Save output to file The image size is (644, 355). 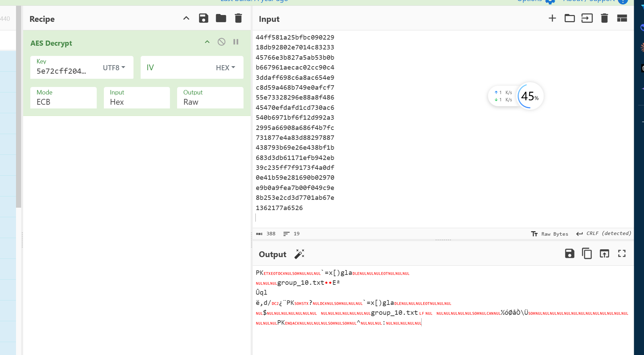click(x=569, y=254)
